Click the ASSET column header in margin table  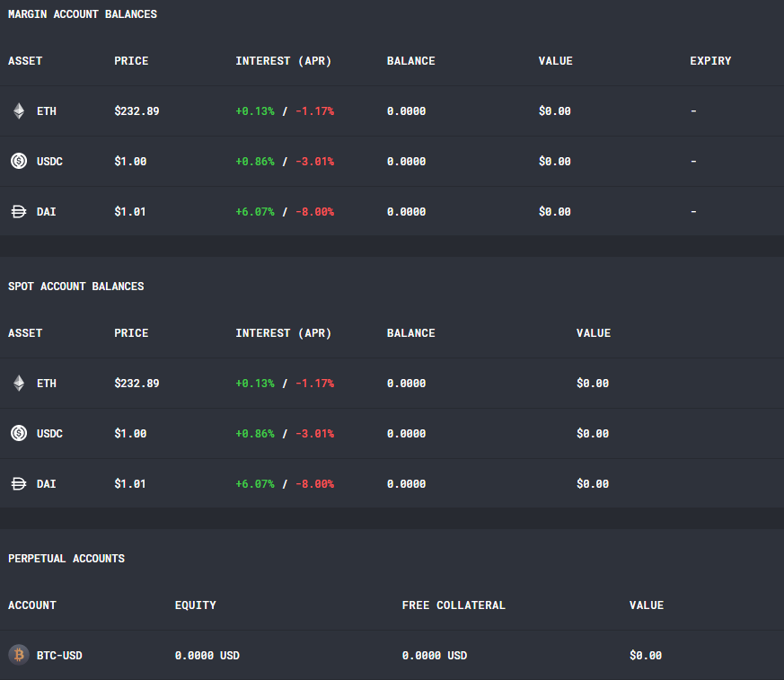pyautogui.click(x=25, y=60)
